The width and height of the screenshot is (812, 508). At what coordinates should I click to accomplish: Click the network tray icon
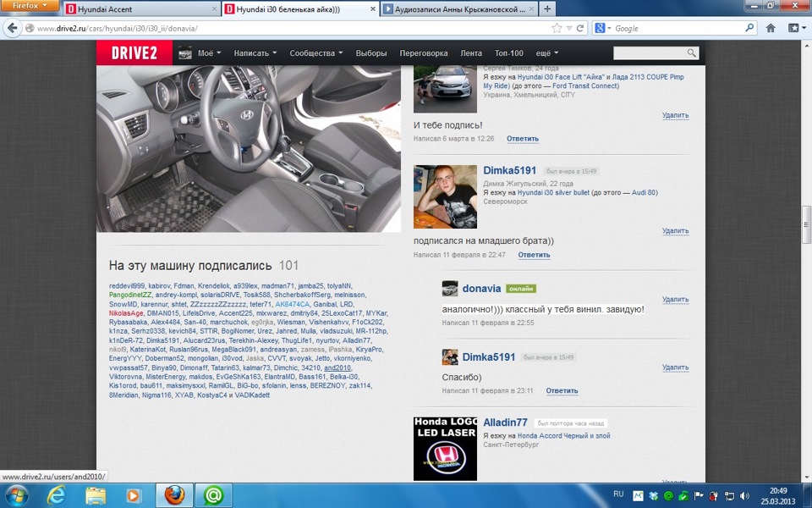[729, 496]
